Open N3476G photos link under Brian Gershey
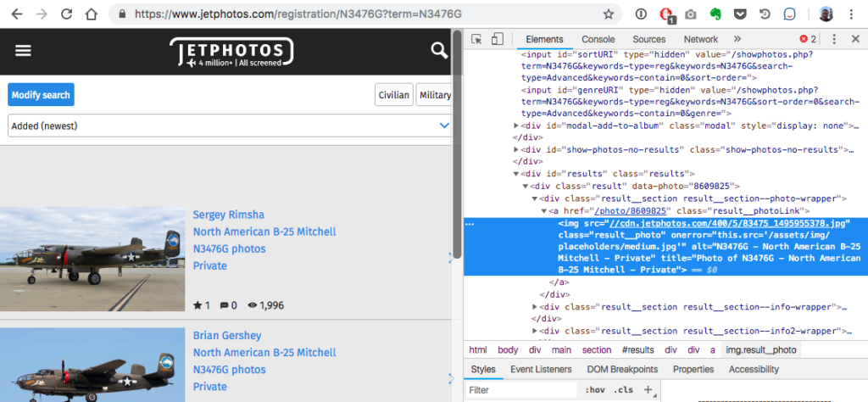 229,369
